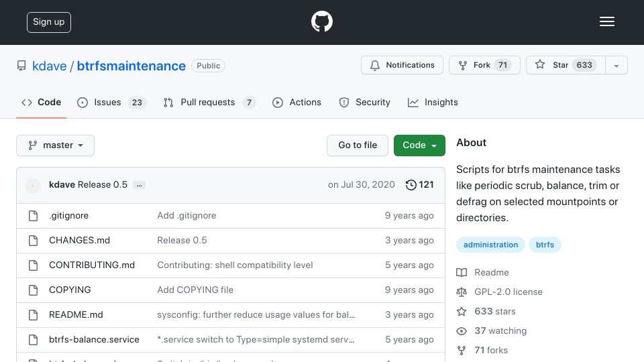Open the hamburger navigation menu
The width and height of the screenshot is (644, 362).
coord(606,21)
